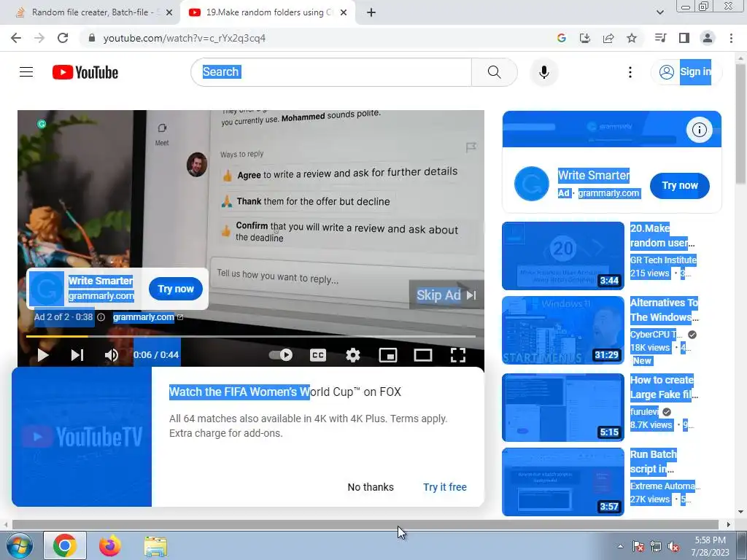Show hidden system tray icons
Screen dimensions: 747x560
(x=620, y=546)
